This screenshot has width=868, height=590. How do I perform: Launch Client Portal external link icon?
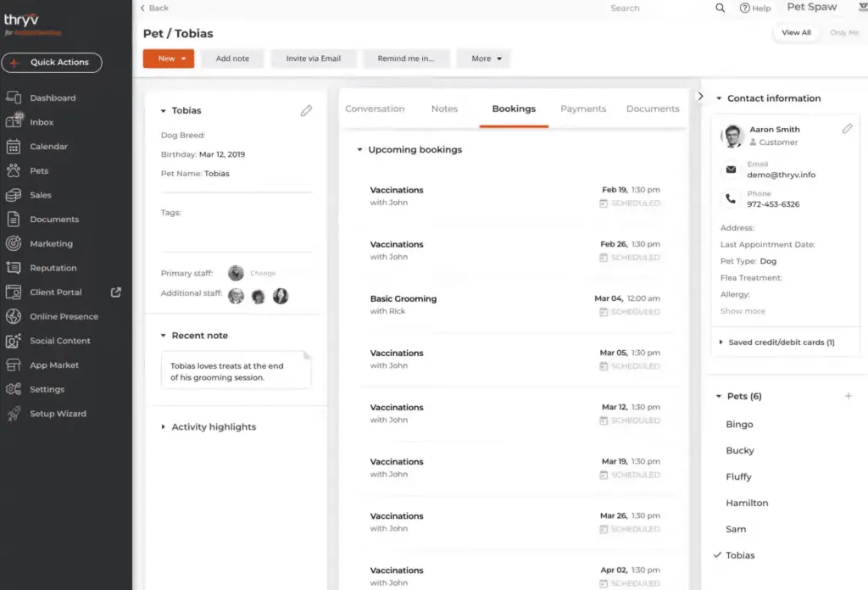click(115, 292)
